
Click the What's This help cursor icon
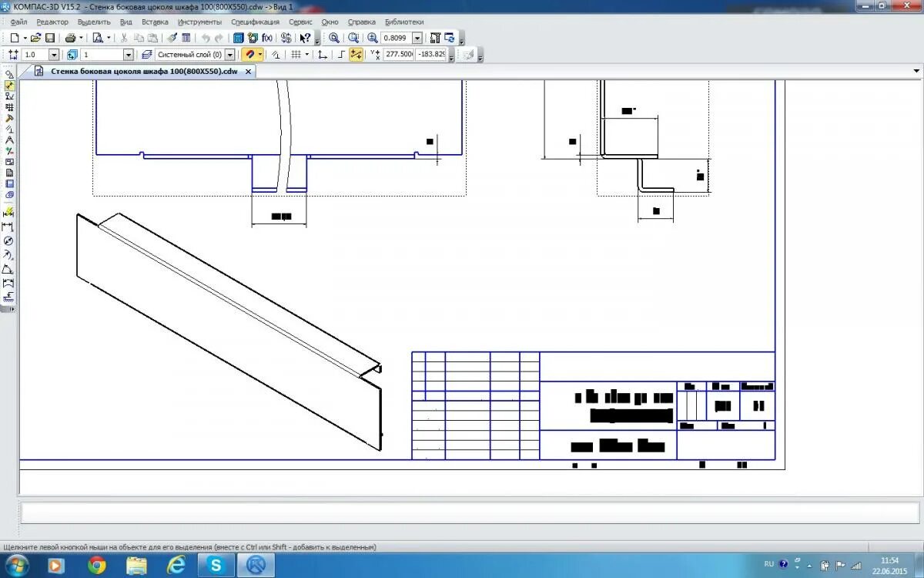pyautogui.click(x=305, y=38)
